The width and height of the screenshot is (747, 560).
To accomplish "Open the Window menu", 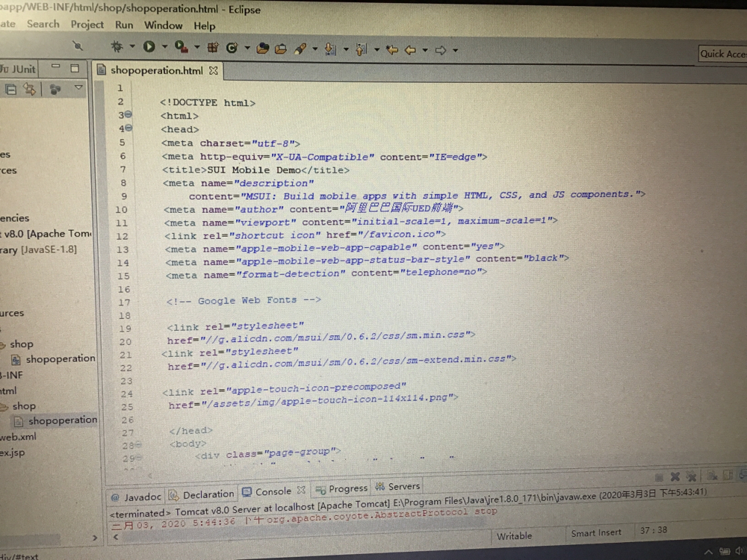I will pos(164,25).
